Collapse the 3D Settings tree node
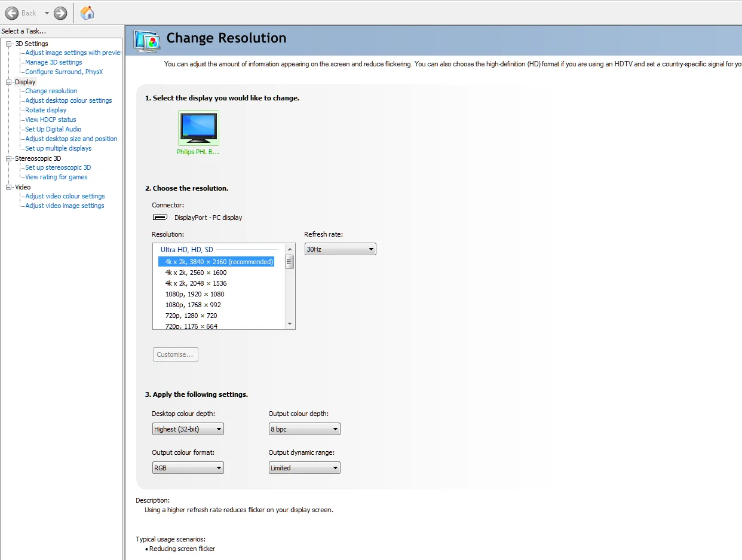The height and width of the screenshot is (560, 742). click(x=9, y=44)
